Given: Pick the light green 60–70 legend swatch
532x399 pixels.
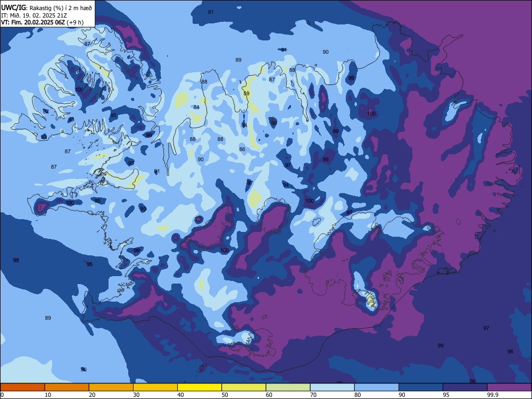Looking at the screenshot, I should click(x=288, y=387).
